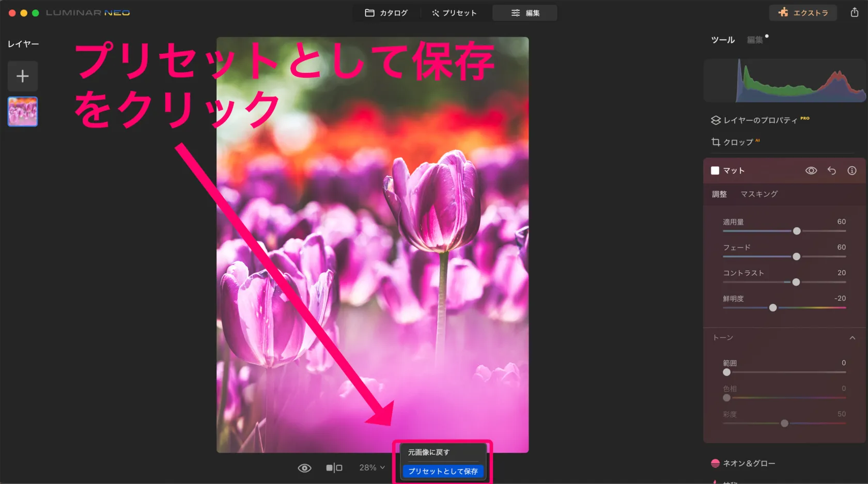Open the マット tool info icon

pos(851,170)
